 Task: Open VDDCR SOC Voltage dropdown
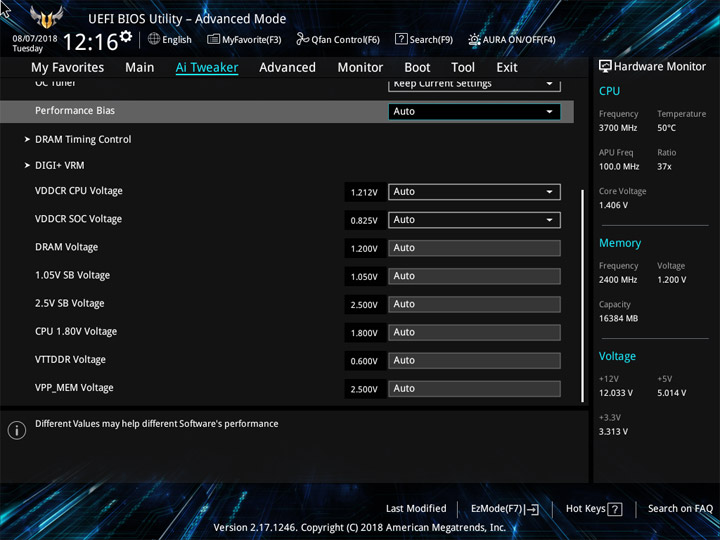(x=474, y=220)
